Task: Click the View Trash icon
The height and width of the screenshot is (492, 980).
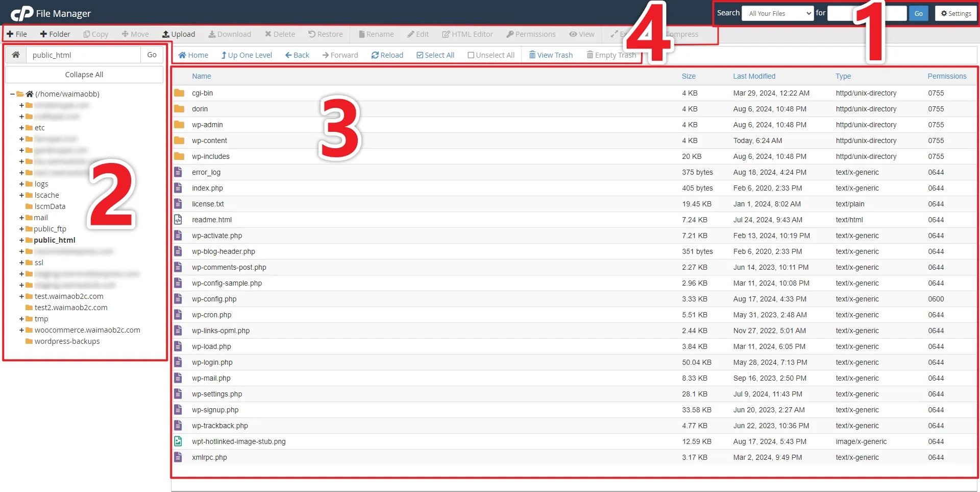Action: [x=551, y=55]
